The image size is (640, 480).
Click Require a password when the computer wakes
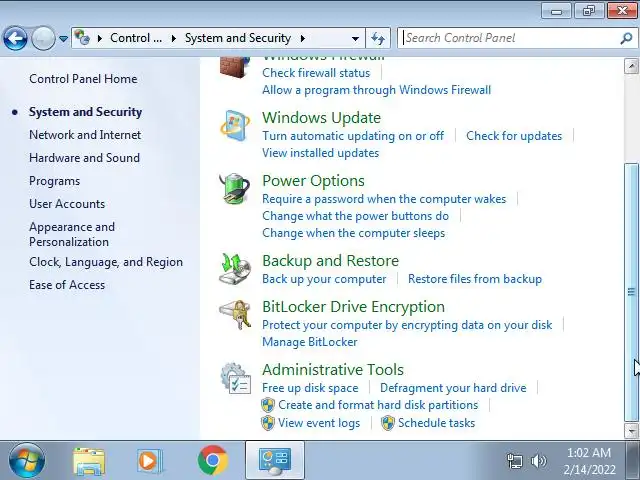(384, 199)
